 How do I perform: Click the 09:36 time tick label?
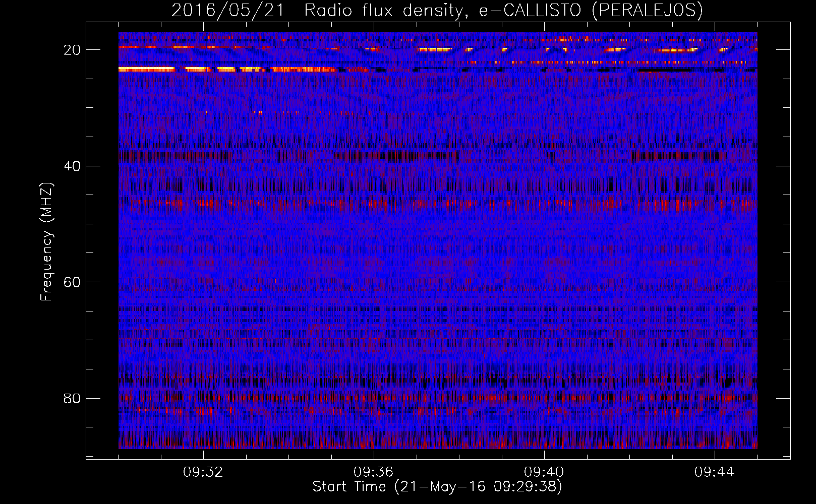coord(374,472)
